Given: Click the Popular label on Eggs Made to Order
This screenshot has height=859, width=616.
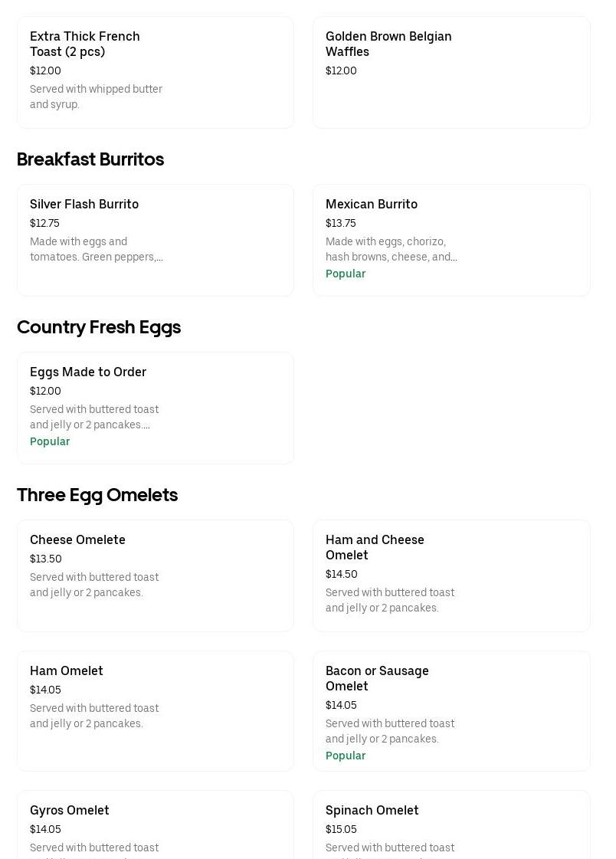Looking at the screenshot, I should [x=50, y=441].
